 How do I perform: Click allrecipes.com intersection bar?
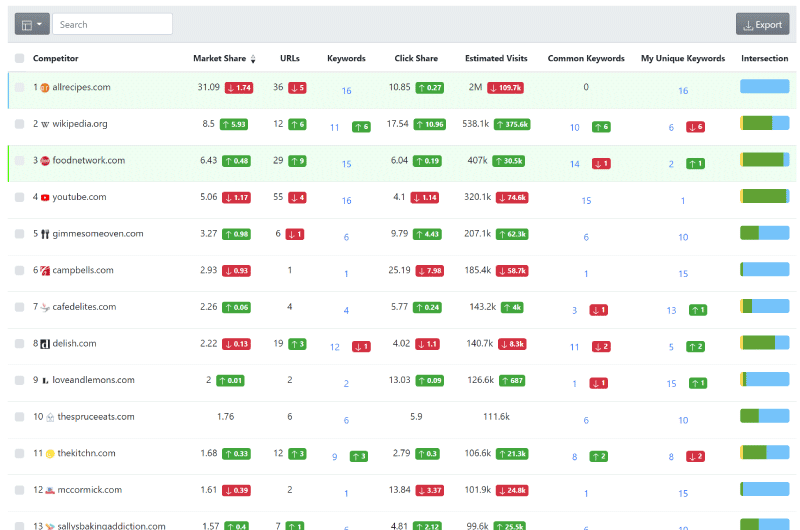765,86
